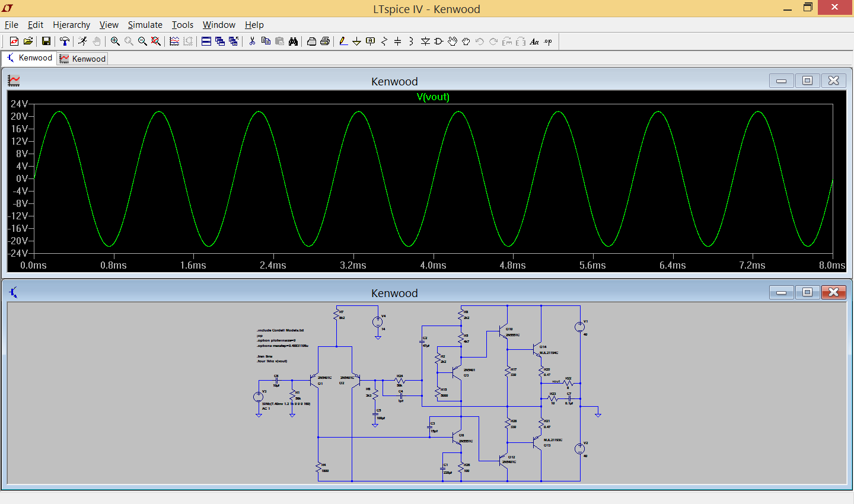Select V1 voltage source in schematic
Screen dimensions: 854x504
tap(580, 327)
